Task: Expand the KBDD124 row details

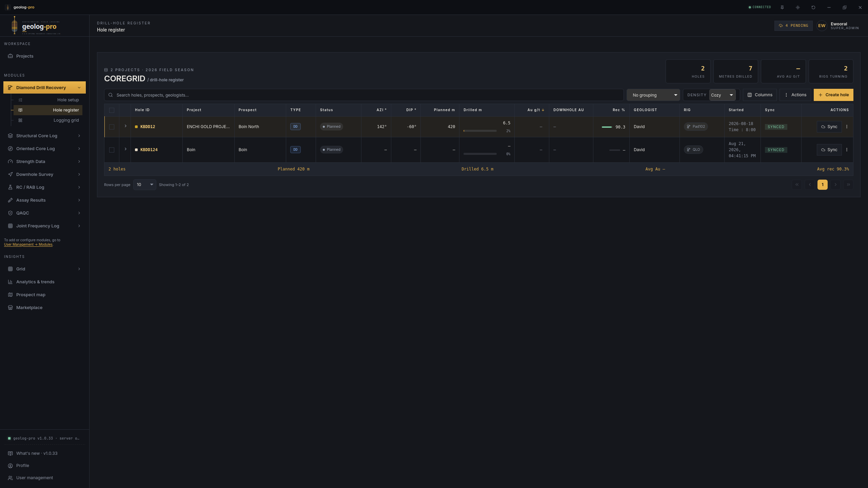Action: pyautogui.click(x=125, y=149)
